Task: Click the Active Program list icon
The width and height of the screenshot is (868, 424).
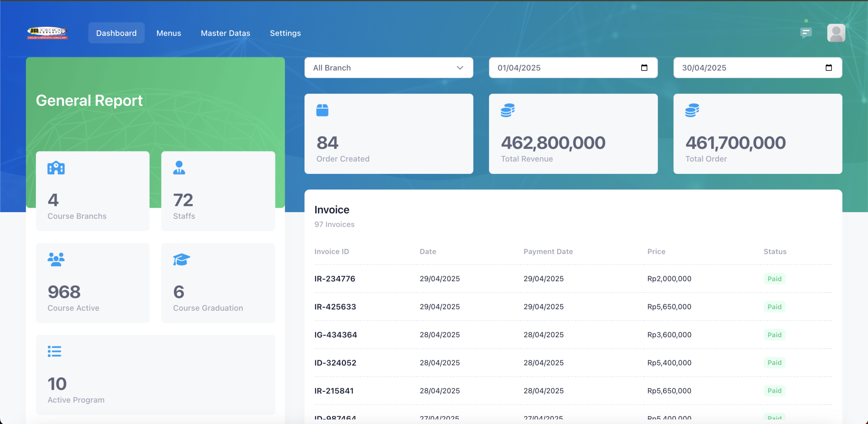Action: pyautogui.click(x=54, y=351)
